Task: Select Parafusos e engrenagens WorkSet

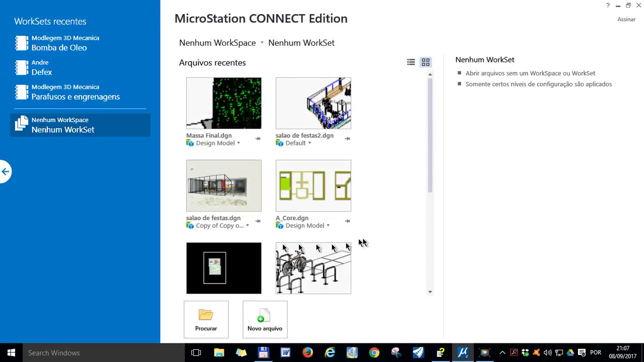Action: [80, 92]
